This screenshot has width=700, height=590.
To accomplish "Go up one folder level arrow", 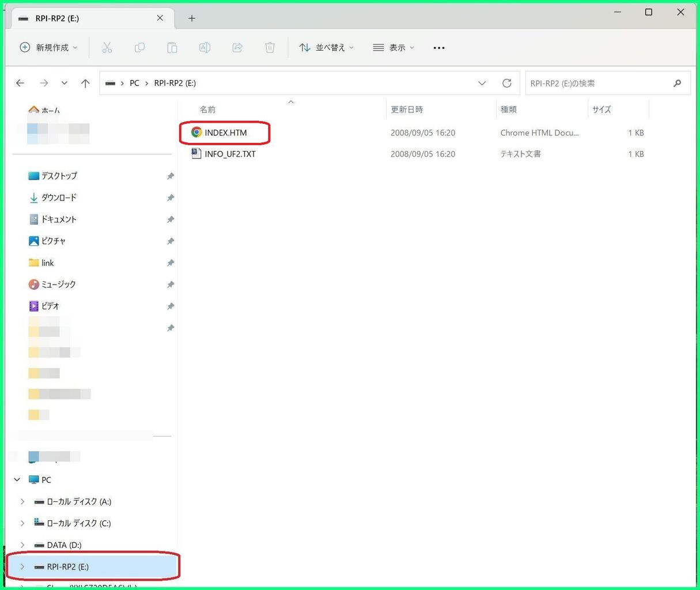I will coord(85,83).
